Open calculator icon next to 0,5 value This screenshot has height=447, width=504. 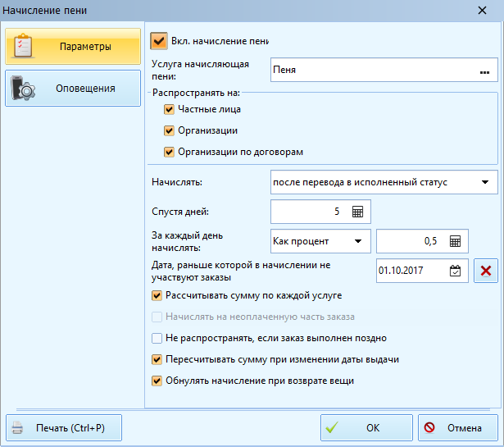[456, 241]
